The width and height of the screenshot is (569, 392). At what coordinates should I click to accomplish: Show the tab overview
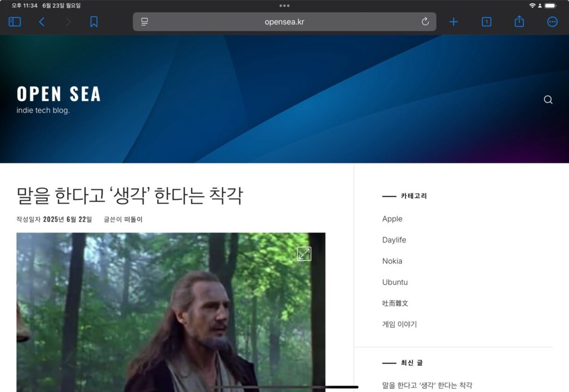(487, 22)
